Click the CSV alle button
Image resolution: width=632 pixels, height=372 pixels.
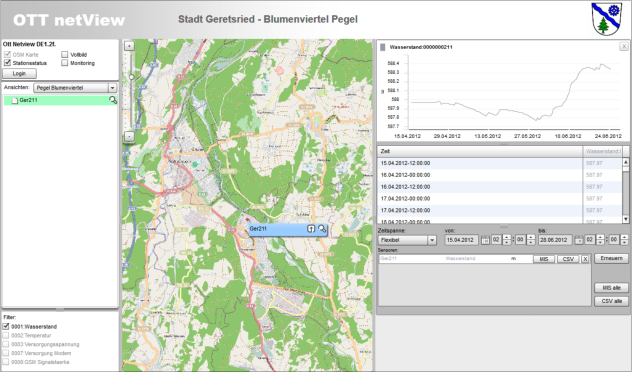[611, 301]
